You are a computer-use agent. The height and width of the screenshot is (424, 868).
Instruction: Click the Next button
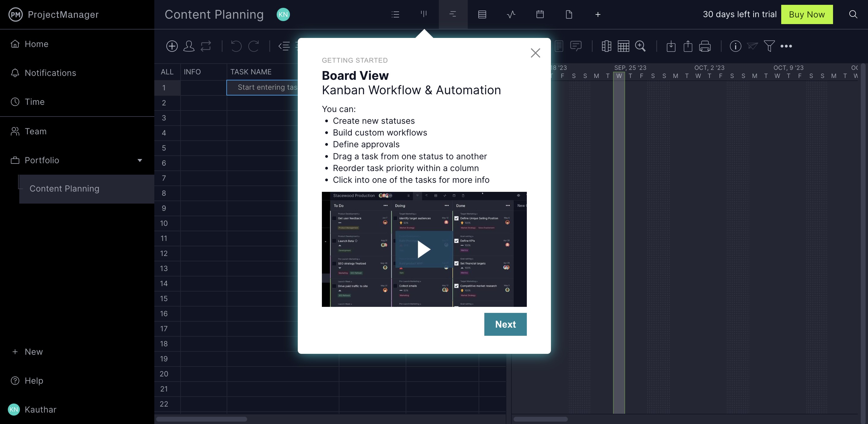[x=505, y=324]
